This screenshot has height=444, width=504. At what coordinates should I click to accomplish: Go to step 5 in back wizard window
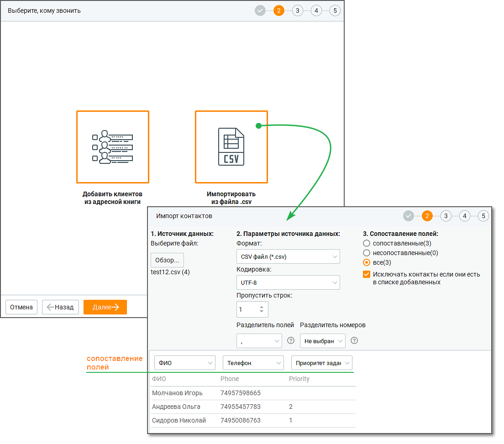point(335,10)
